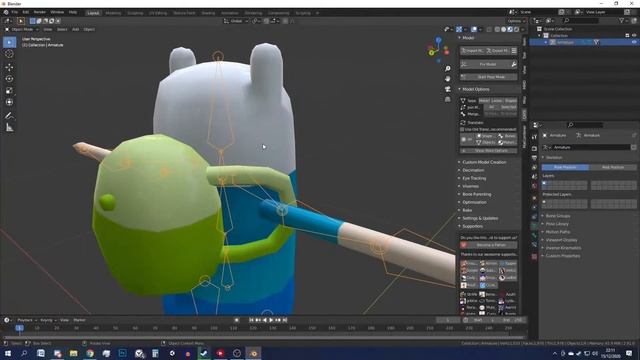Viewport: 640px width, 360px height.
Task: Switch perspective/orthographic grid icon
Action: pyautogui.click(x=448, y=99)
